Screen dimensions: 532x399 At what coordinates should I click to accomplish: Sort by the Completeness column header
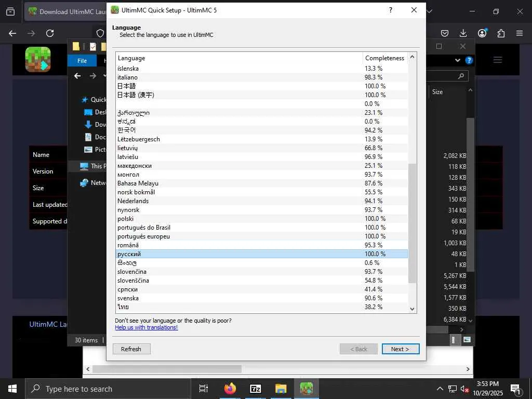click(385, 58)
